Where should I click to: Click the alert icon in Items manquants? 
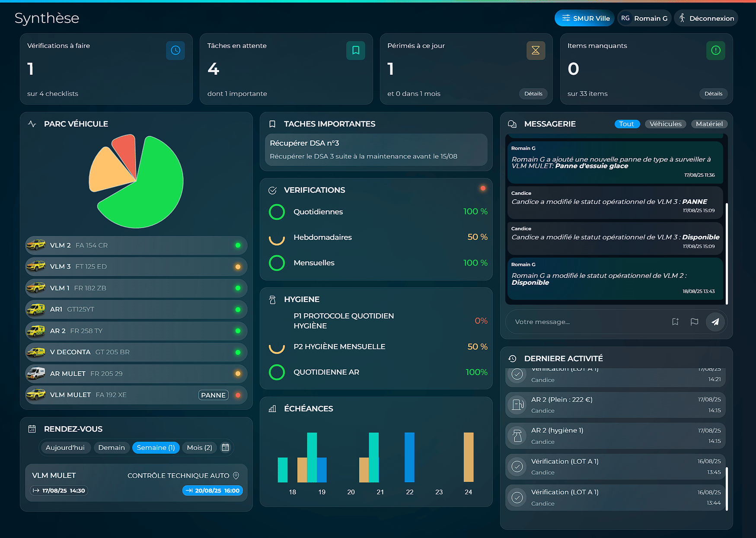(x=715, y=51)
